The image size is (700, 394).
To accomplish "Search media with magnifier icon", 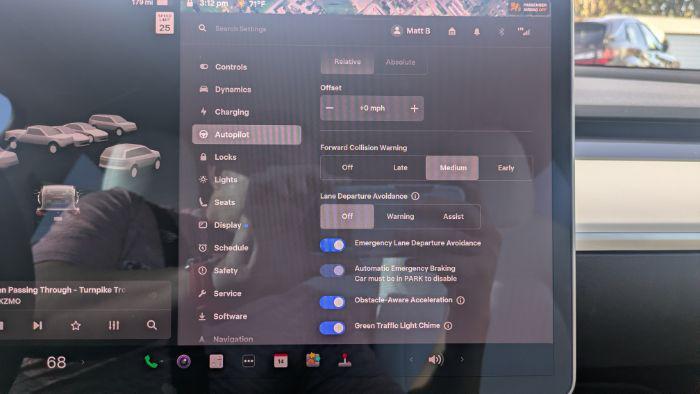I will pyautogui.click(x=152, y=325).
